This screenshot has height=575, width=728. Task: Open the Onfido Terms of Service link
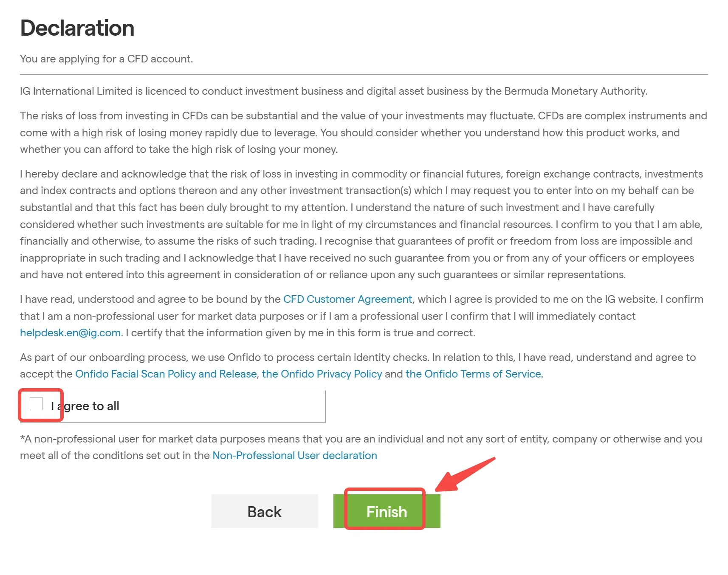tap(473, 374)
